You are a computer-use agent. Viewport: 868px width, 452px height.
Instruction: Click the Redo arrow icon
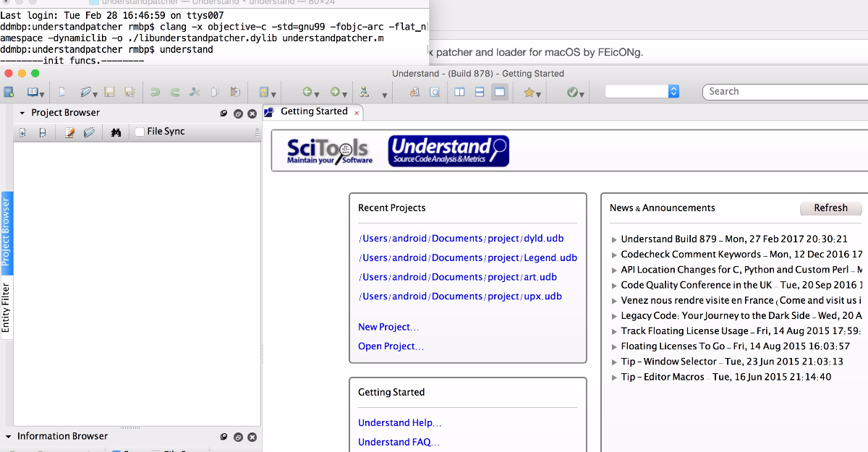click(175, 92)
